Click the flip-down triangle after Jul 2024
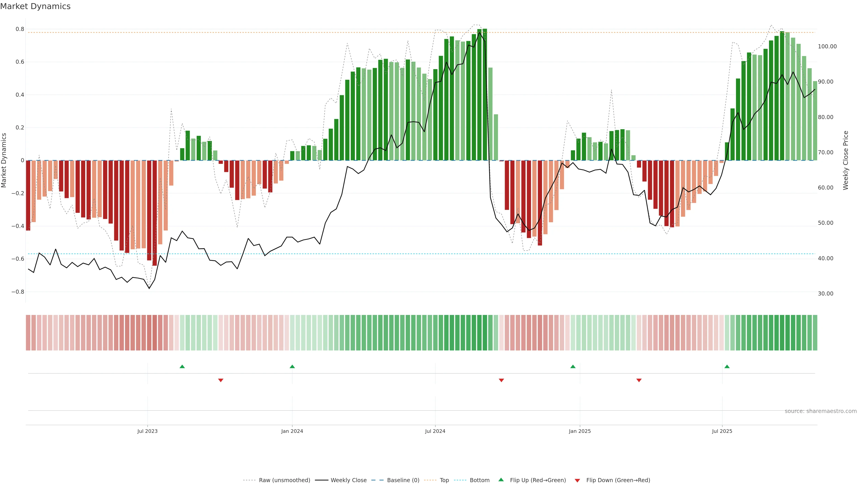This screenshot has width=868, height=488. click(501, 380)
